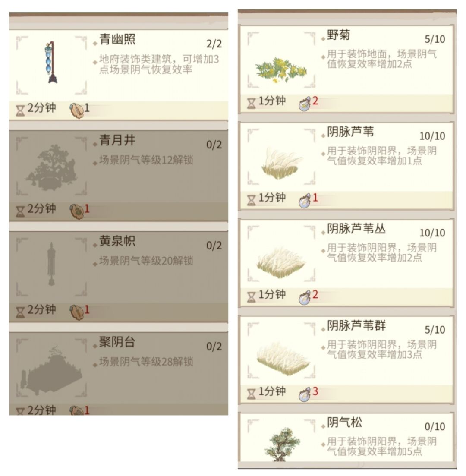Viewport: 466px width, 476px height.
Task: Open the 阴脉芦苇丛 item title
Action: pyautogui.click(x=356, y=229)
